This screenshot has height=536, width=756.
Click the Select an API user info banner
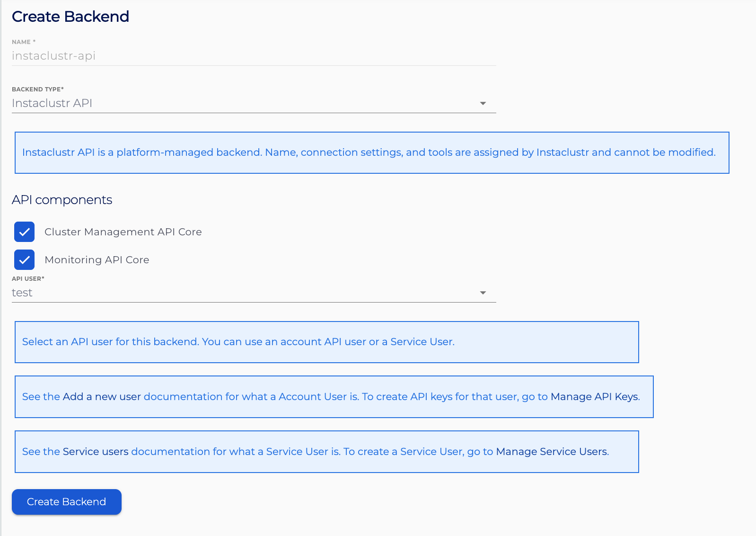coord(327,342)
